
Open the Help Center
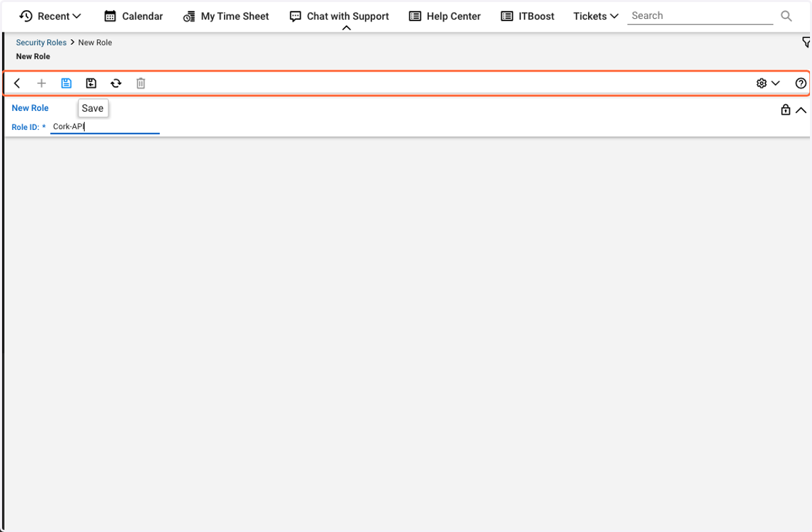(445, 16)
